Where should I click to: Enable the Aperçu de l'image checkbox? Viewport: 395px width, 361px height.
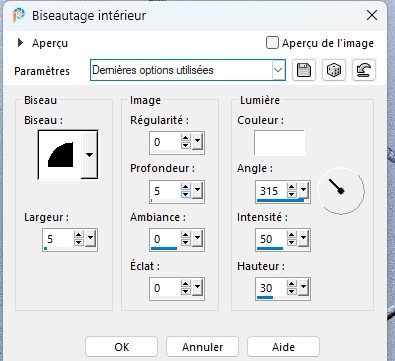pyautogui.click(x=272, y=43)
